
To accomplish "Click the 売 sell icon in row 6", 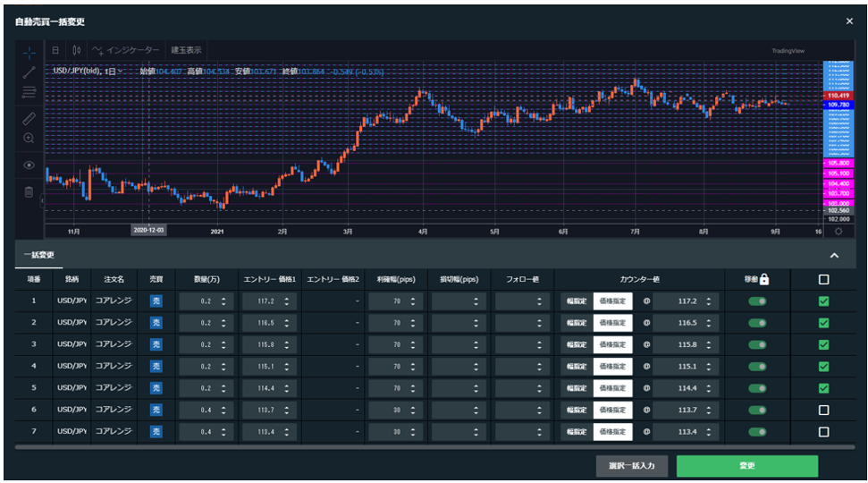I will [x=156, y=410].
